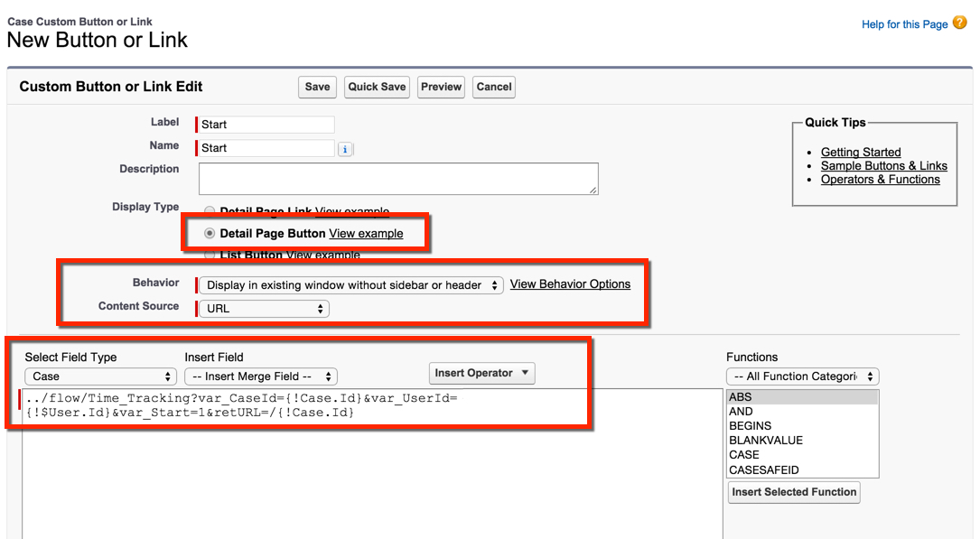Screen dimensions: 980x539
Task: Open the Getting Started quick tip link
Action: click(860, 153)
